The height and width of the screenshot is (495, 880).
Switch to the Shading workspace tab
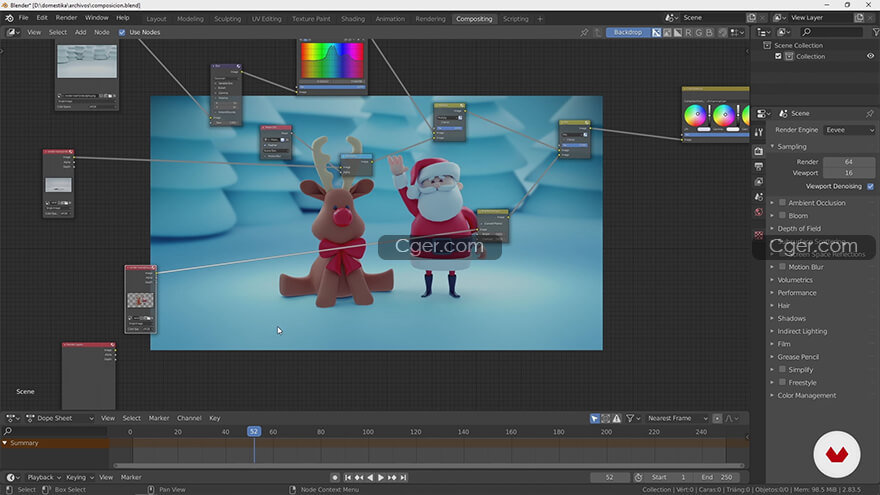point(352,19)
